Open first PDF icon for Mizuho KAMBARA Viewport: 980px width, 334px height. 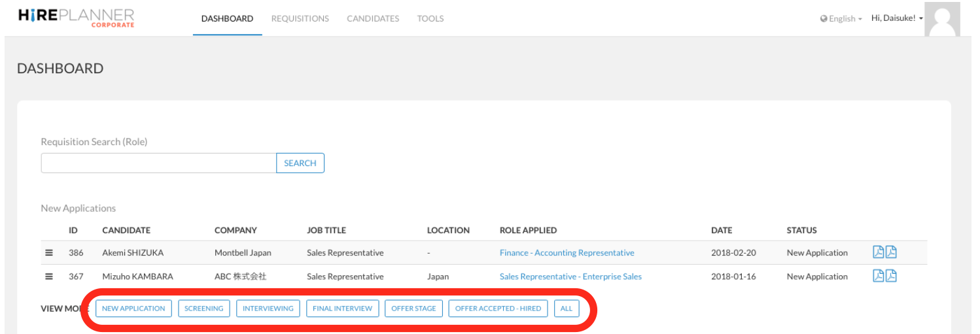tap(879, 276)
